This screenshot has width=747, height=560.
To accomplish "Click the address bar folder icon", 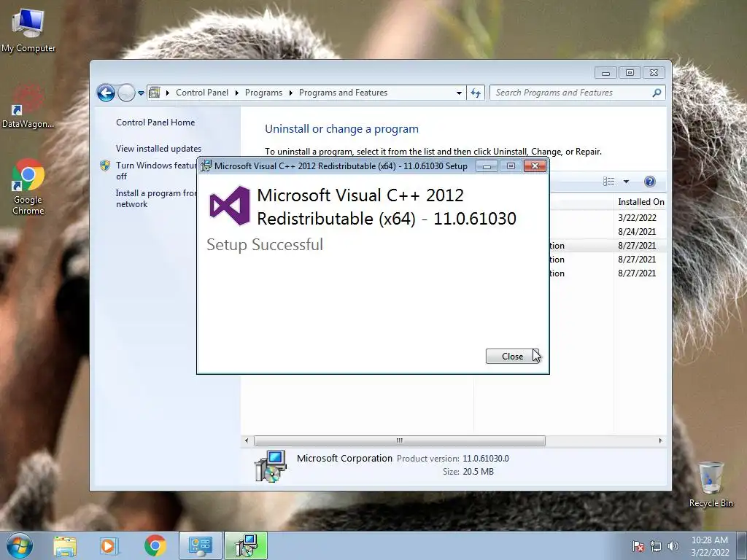I will pyautogui.click(x=155, y=93).
